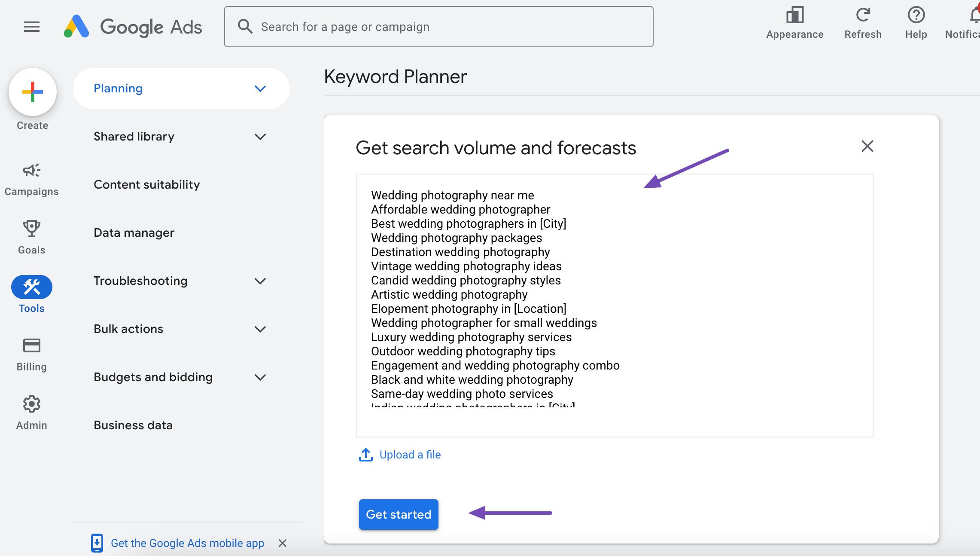Click 'Engagement and wedding photography combo' line

click(495, 366)
